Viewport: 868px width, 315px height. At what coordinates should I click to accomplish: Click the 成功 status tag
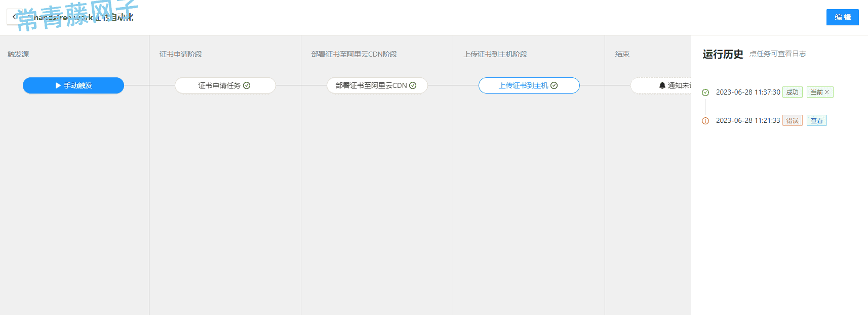click(793, 92)
